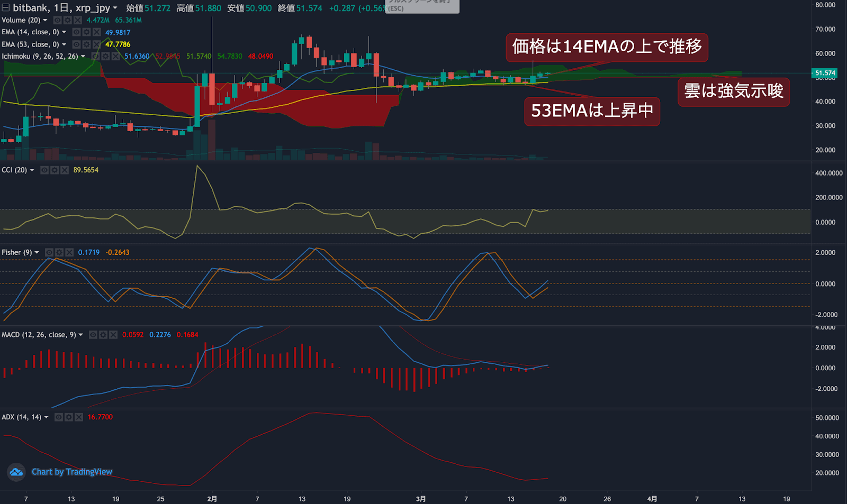
Task: Remove the Ichimoku indicator with X icon
Action: click(115, 56)
